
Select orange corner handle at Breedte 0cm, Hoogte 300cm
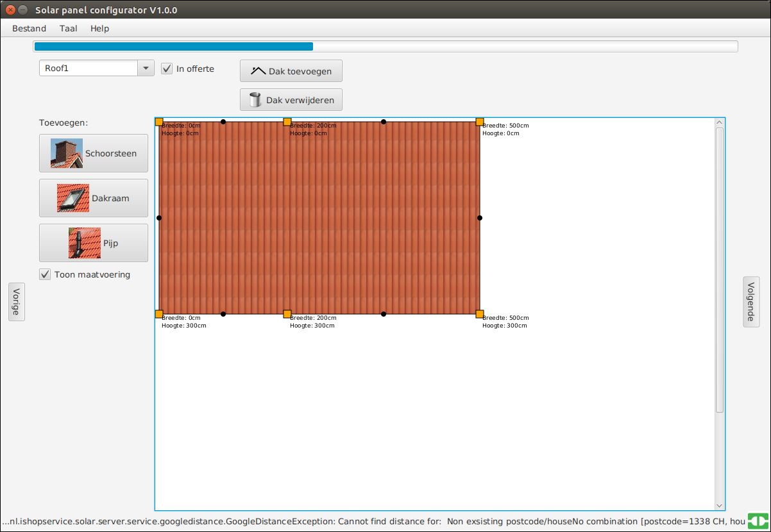tap(159, 314)
